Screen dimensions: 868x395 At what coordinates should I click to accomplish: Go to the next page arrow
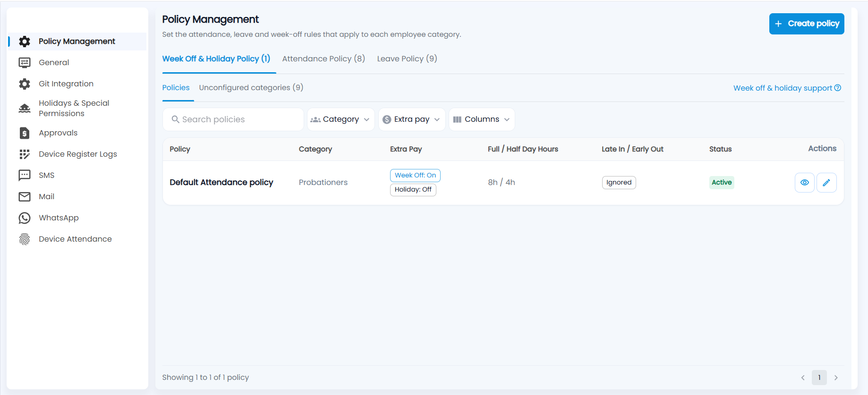836,378
